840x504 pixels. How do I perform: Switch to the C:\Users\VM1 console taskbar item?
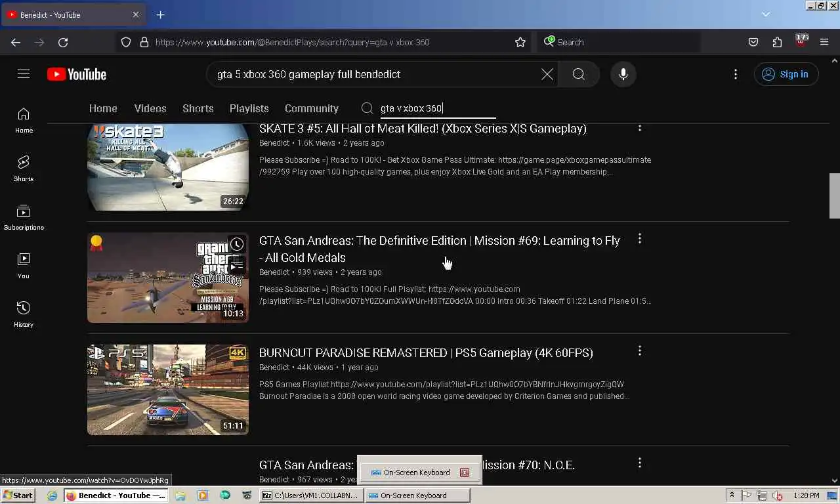[311, 495]
